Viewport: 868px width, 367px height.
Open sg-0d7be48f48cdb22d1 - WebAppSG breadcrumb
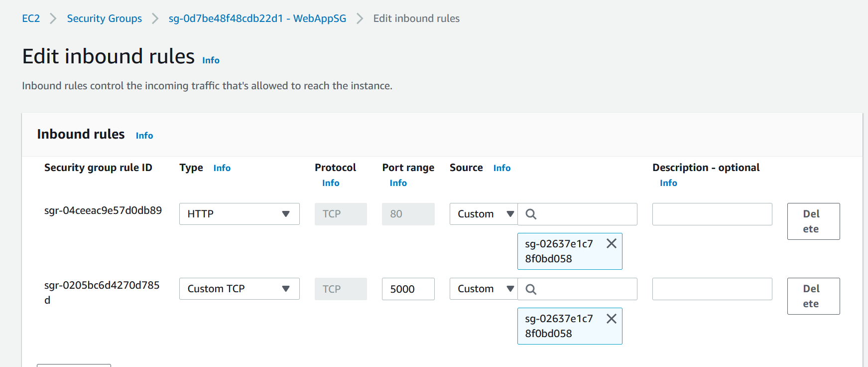pyautogui.click(x=257, y=18)
